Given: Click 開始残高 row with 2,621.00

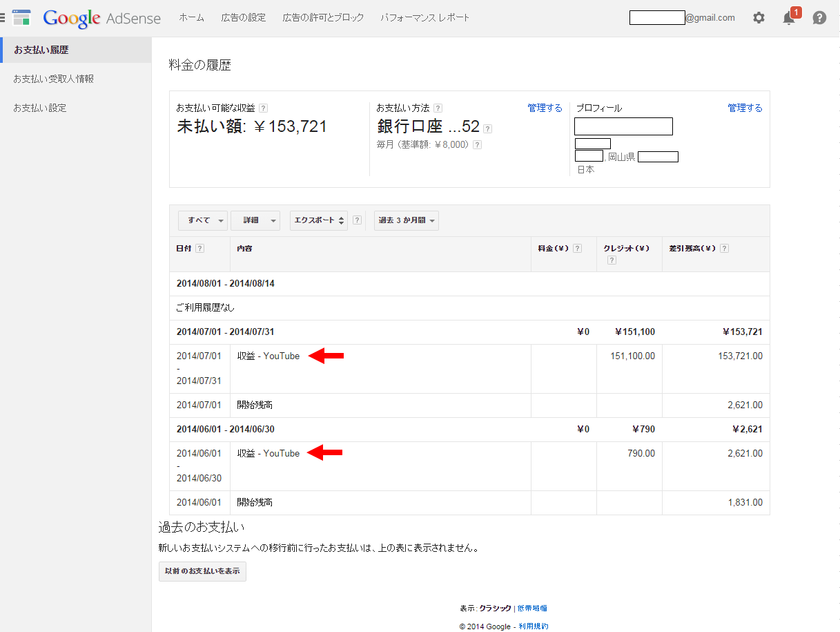Looking at the screenshot, I should (469, 405).
